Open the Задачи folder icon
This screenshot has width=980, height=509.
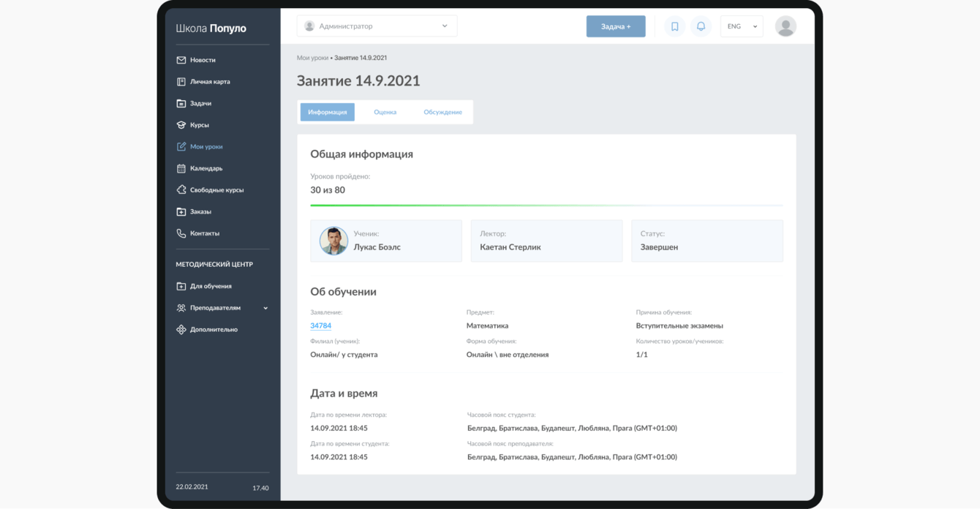[181, 104]
